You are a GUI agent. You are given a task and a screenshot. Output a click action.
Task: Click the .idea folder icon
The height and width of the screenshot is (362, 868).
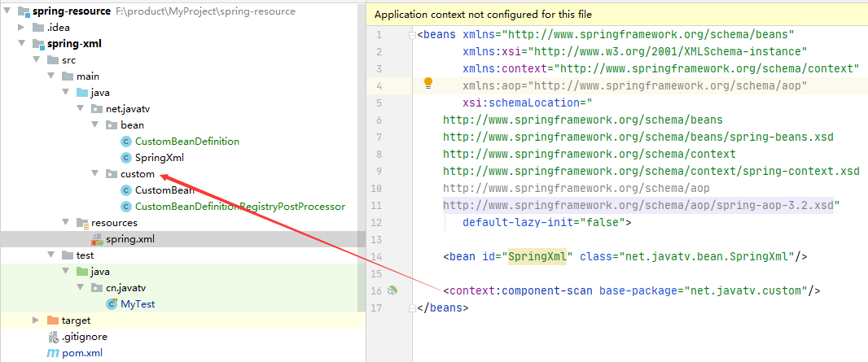pyautogui.click(x=38, y=28)
